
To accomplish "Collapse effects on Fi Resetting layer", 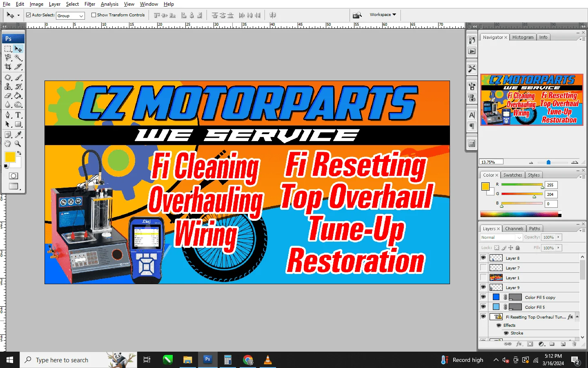I will pyautogui.click(x=577, y=316).
